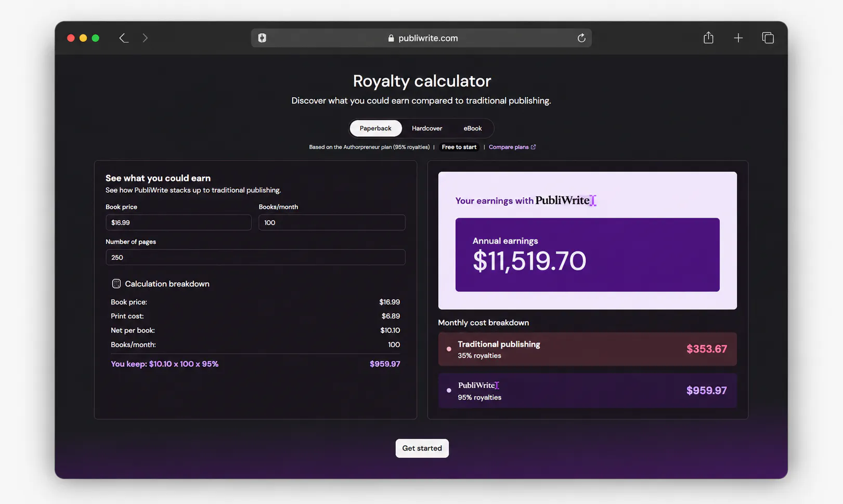The height and width of the screenshot is (504, 843).
Task: Click the Annual earnings $11,519.70 card
Action: (587, 255)
